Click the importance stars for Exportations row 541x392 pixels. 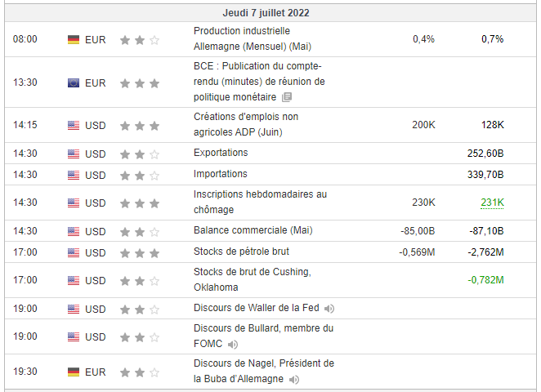(139, 154)
